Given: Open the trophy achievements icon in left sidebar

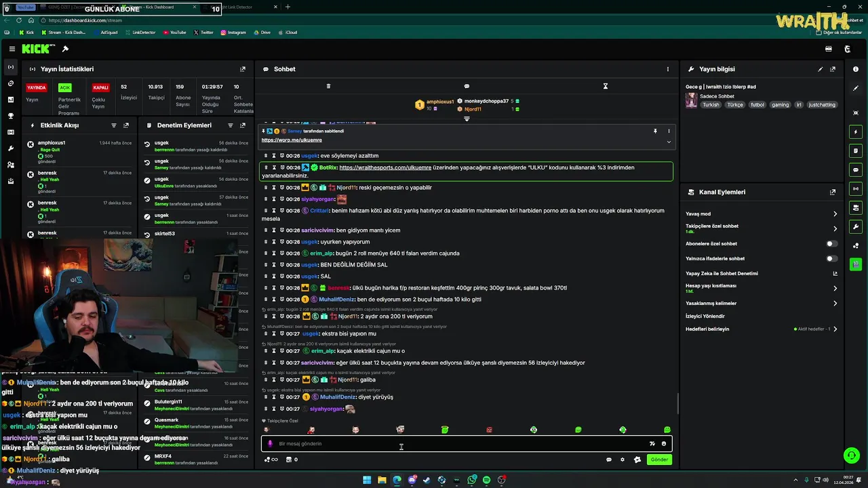Looking at the screenshot, I should pos(10,116).
